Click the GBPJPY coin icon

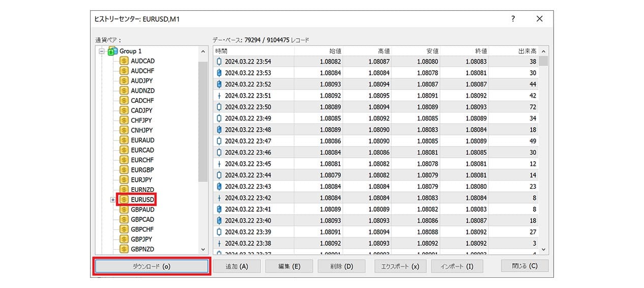click(x=124, y=239)
